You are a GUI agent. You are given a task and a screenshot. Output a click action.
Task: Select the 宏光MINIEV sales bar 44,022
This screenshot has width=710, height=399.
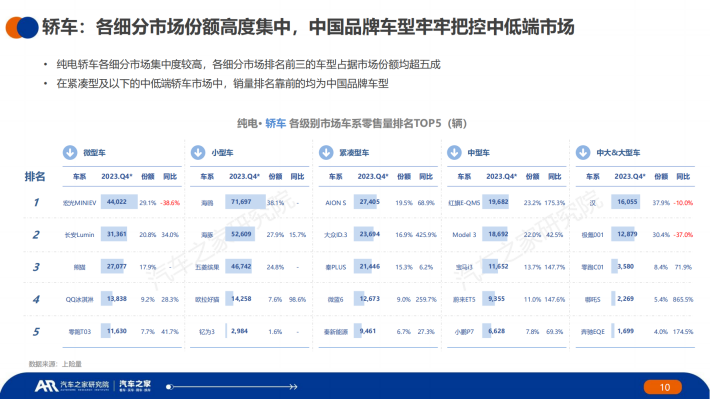(x=119, y=202)
